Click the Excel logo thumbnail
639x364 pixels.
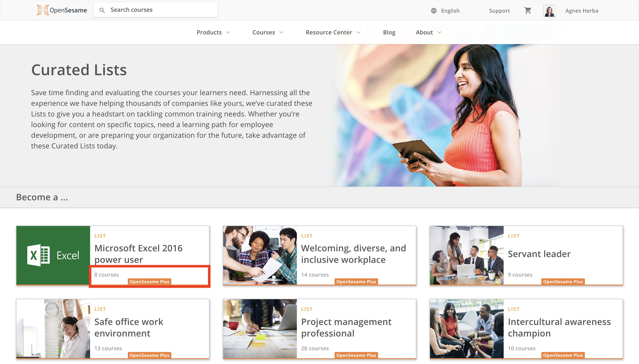(53, 255)
